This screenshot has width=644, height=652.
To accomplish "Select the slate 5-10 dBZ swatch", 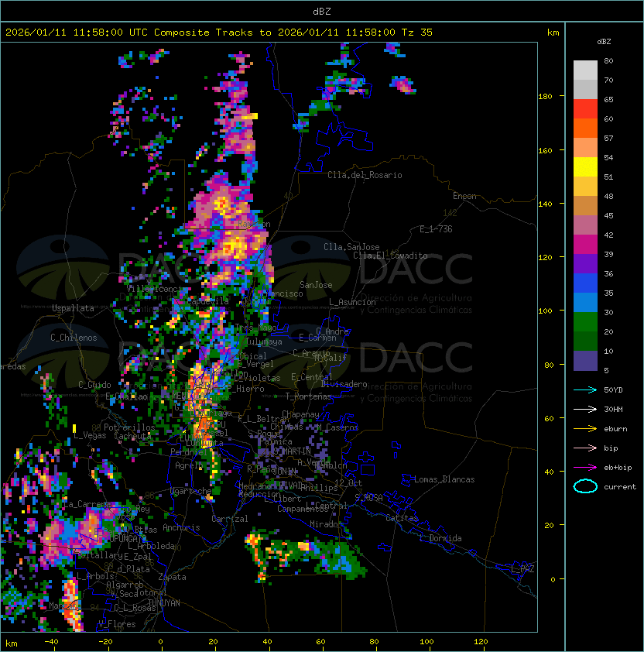I will 585,361.
